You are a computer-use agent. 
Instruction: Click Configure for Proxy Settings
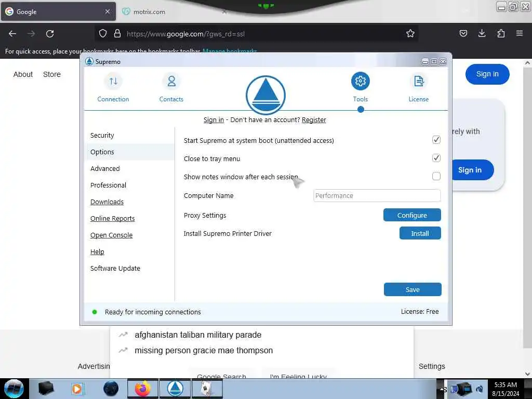tap(412, 215)
